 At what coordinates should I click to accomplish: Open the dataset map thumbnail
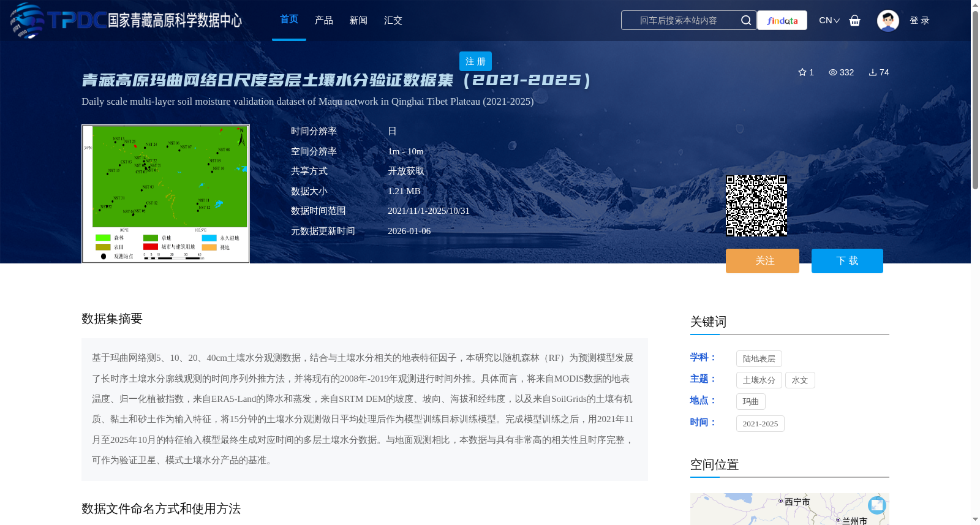click(165, 194)
